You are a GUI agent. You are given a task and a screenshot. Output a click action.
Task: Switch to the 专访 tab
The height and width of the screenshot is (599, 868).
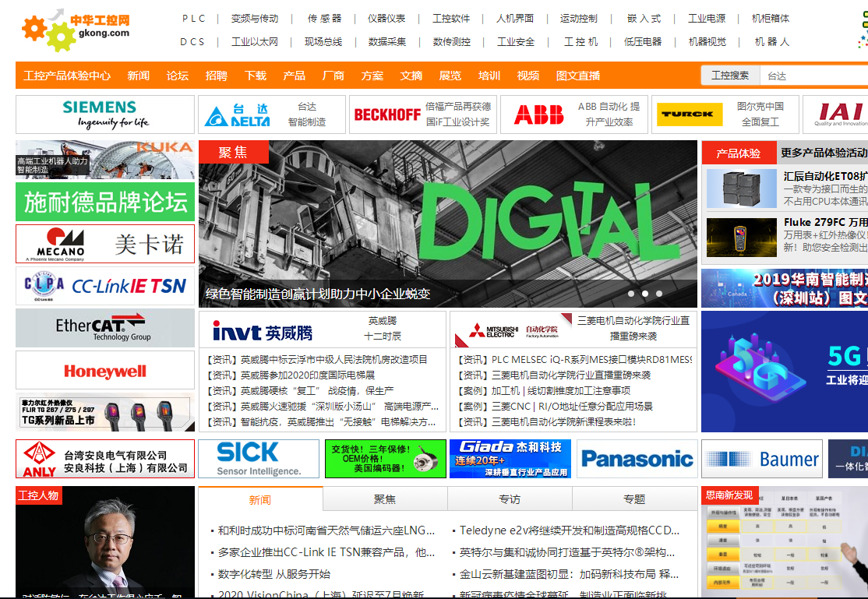[510, 499]
